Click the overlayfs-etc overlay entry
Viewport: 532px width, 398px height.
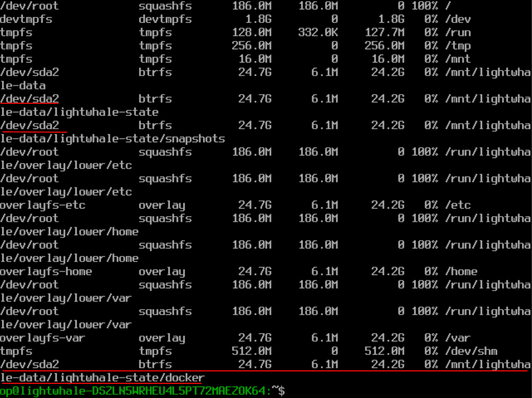pos(43,205)
